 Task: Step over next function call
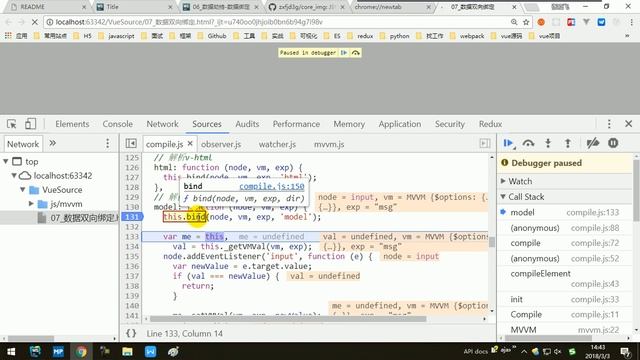tap(528, 143)
